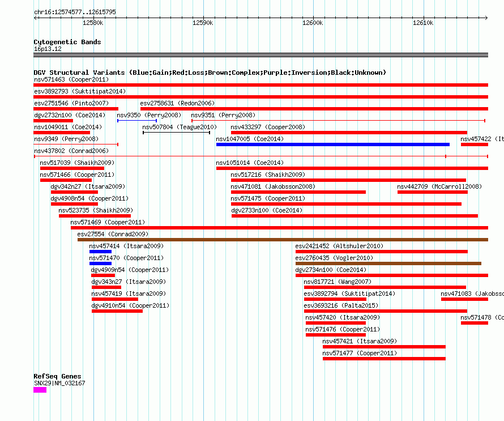Select the esv3892793 (Suktitipat2014) label
504x421 pixels.
tap(80, 91)
